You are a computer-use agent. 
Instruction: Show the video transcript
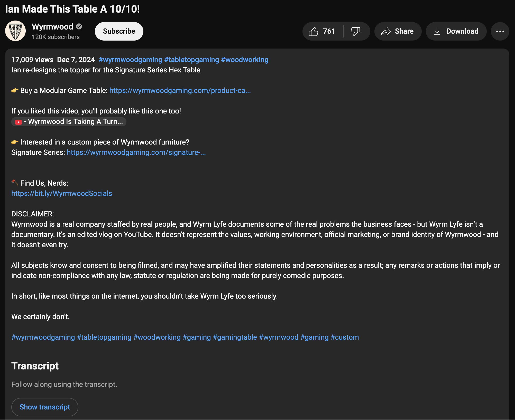pyautogui.click(x=45, y=407)
